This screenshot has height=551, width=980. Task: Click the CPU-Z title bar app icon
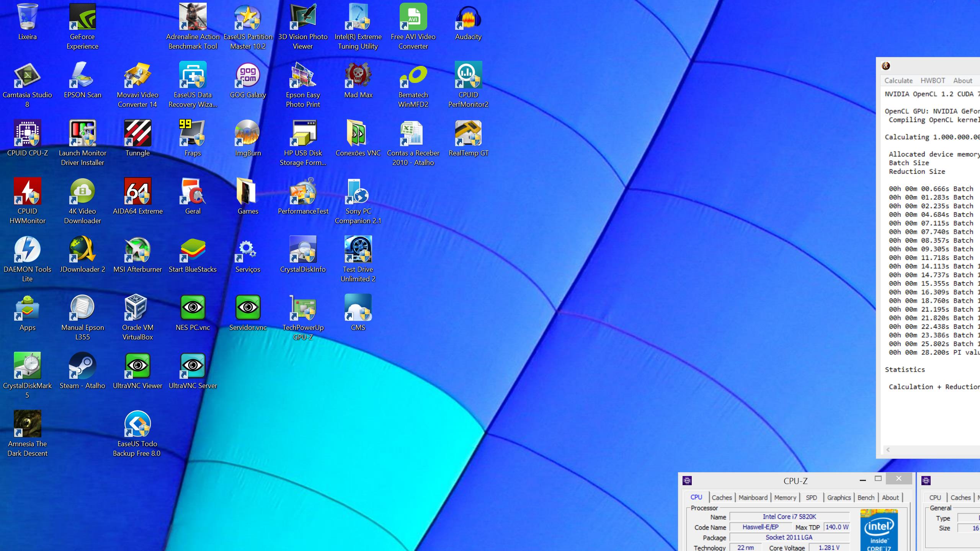[x=687, y=481]
